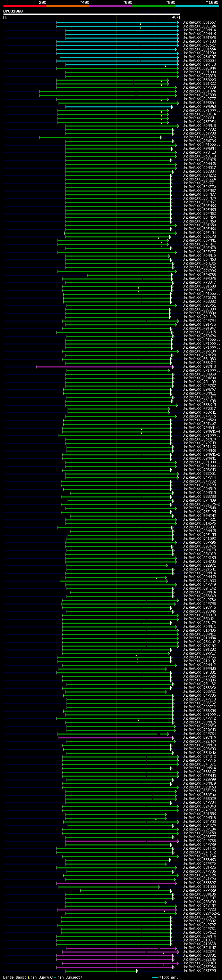Viewport: 222px width, 980px height.
Task: Open the UniRef100_A2WVA0 entry
Action: coord(199,378)
